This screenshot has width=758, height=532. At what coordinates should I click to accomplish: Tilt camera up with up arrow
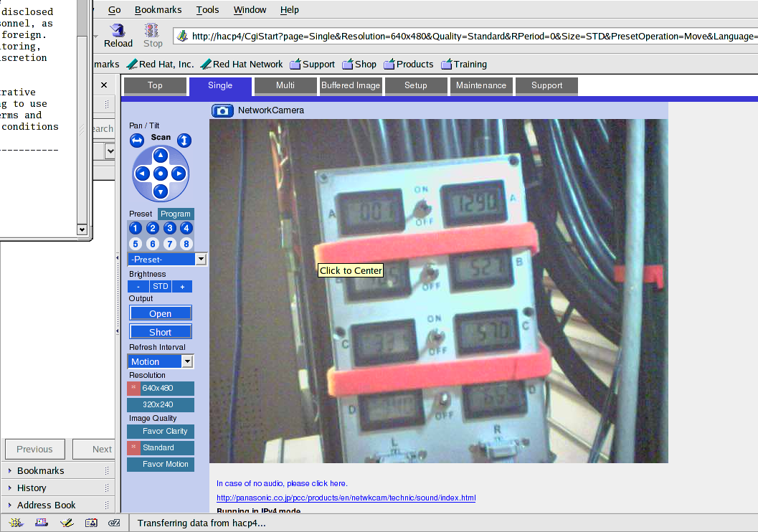point(161,156)
